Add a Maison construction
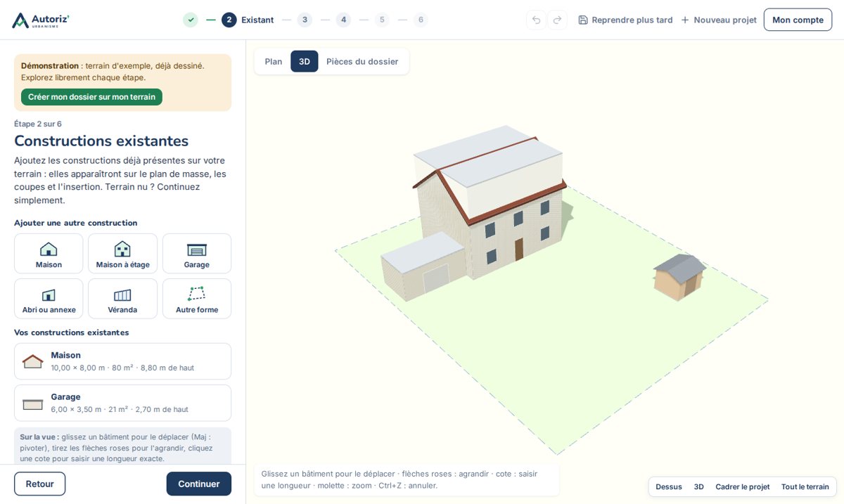 click(49, 254)
